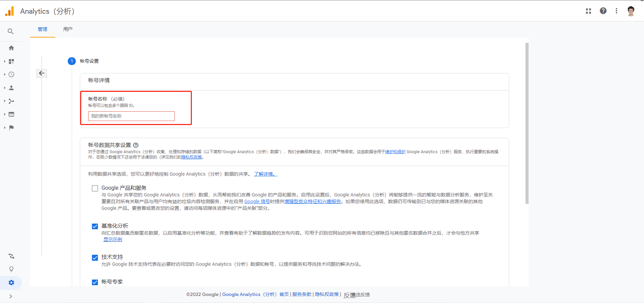Focus the 帐号名称 input field
The width and height of the screenshot is (644, 303).
coord(131,116)
